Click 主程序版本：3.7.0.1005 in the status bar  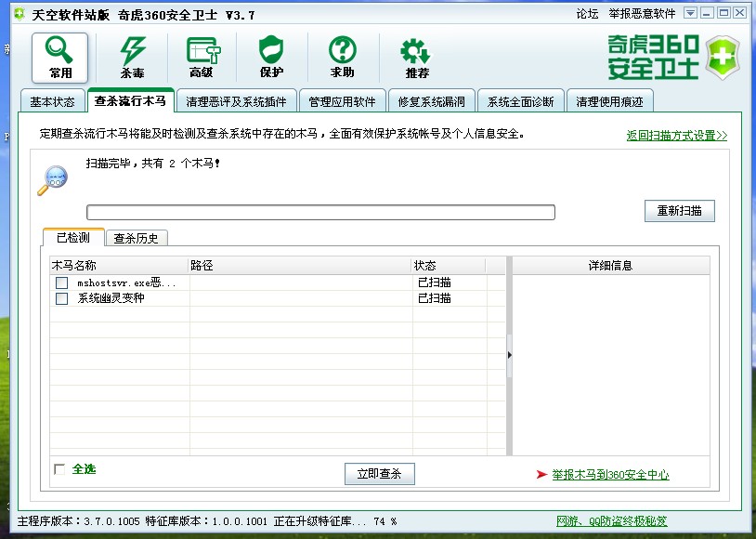click(x=79, y=521)
